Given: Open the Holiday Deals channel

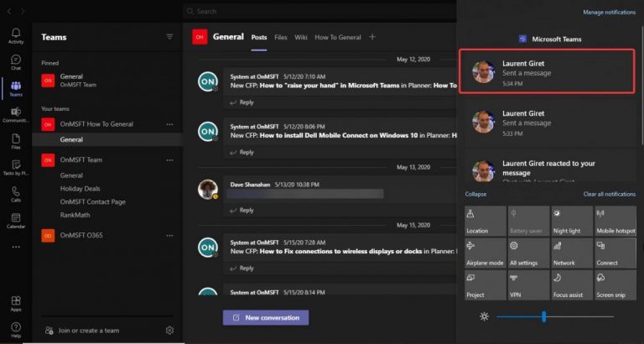Looking at the screenshot, I should (x=80, y=189).
